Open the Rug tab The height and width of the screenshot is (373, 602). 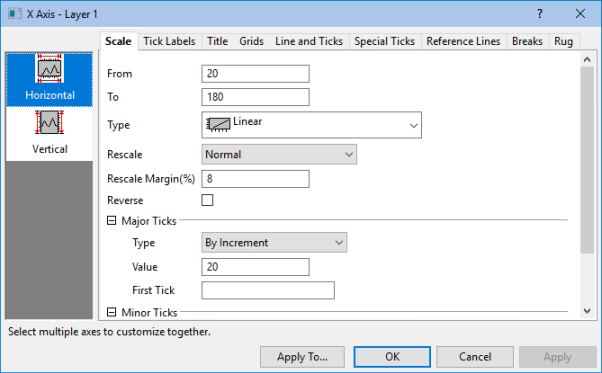563,41
